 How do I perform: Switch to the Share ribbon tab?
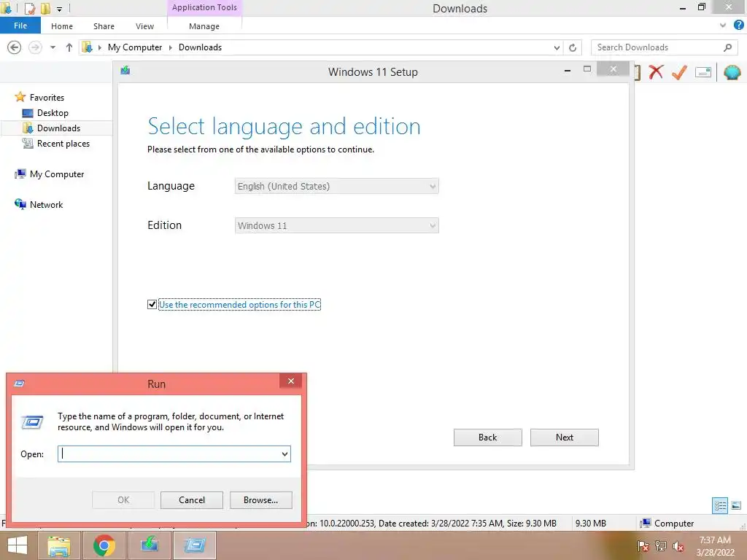click(x=104, y=26)
